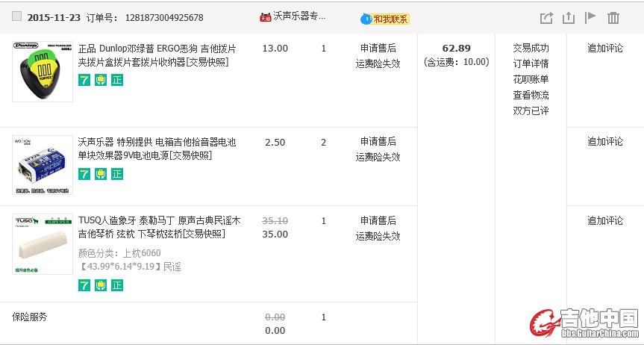Open the 9V battery product thumbnail
Image resolution: width=644 pixels, height=345 pixels.
43,165
